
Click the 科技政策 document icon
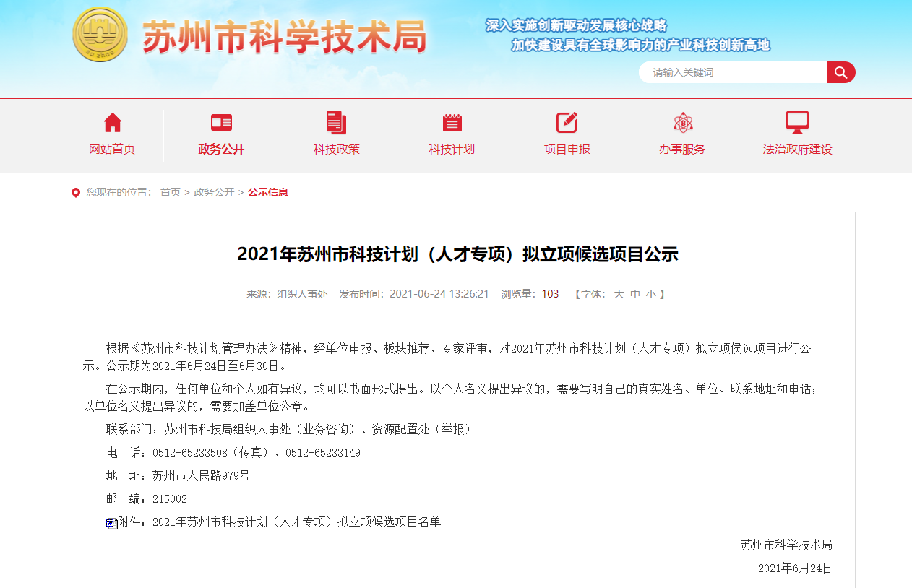pos(336,122)
